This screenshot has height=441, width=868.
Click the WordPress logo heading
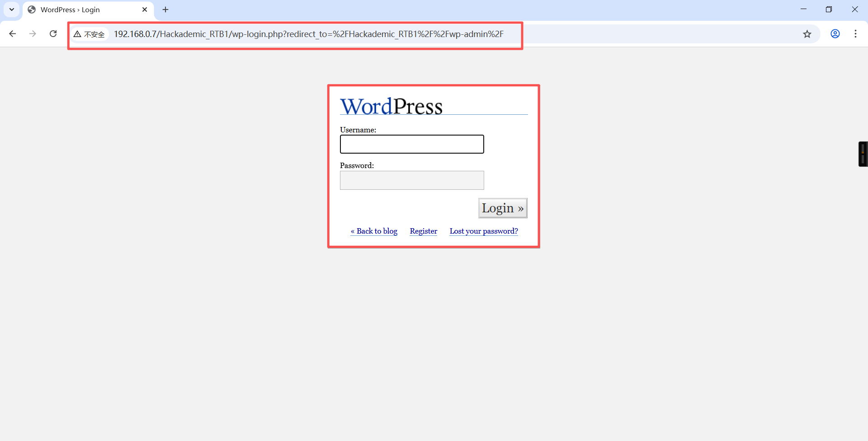pyautogui.click(x=392, y=106)
